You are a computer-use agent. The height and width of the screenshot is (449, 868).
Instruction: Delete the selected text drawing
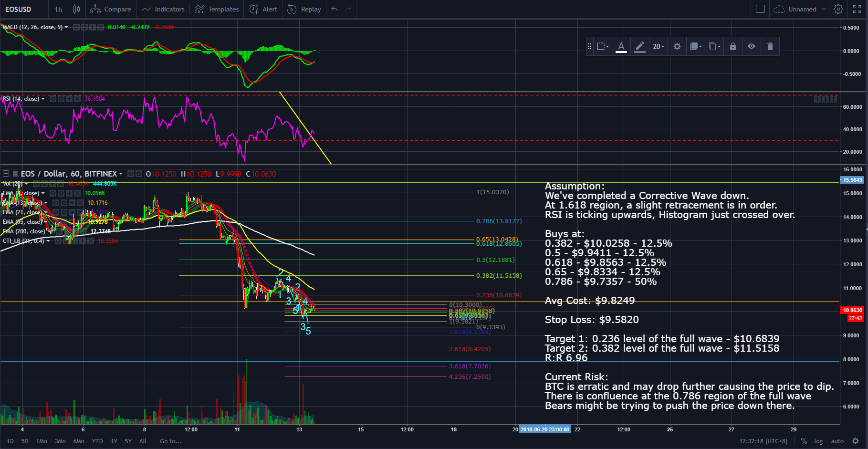(x=770, y=46)
